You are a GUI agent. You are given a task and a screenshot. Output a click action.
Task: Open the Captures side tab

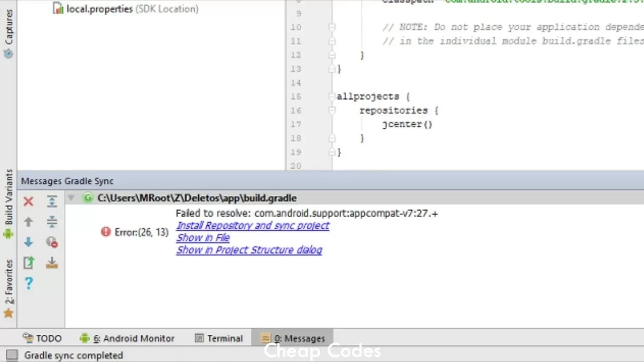tap(9, 34)
